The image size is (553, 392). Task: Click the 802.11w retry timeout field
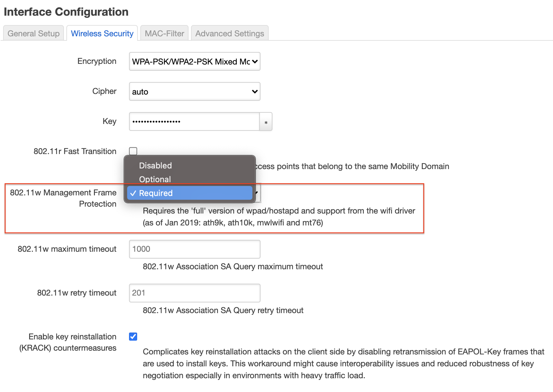point(194,293)
